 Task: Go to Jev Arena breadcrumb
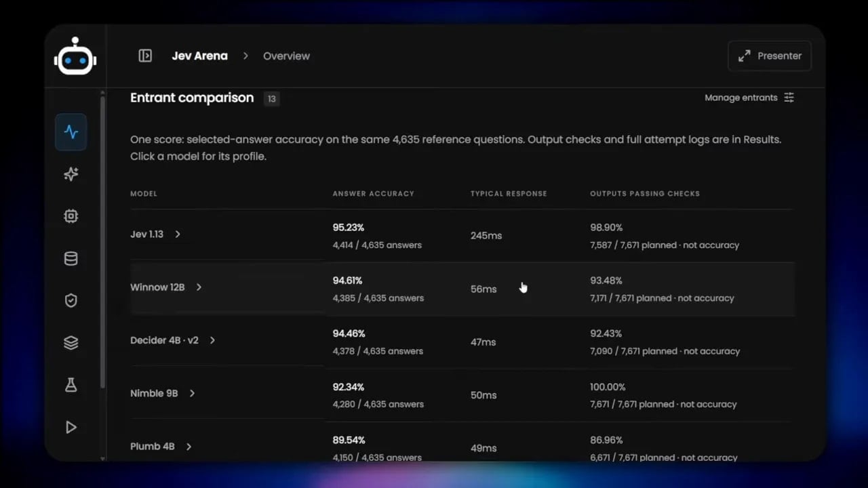click(x=199, y=56)
